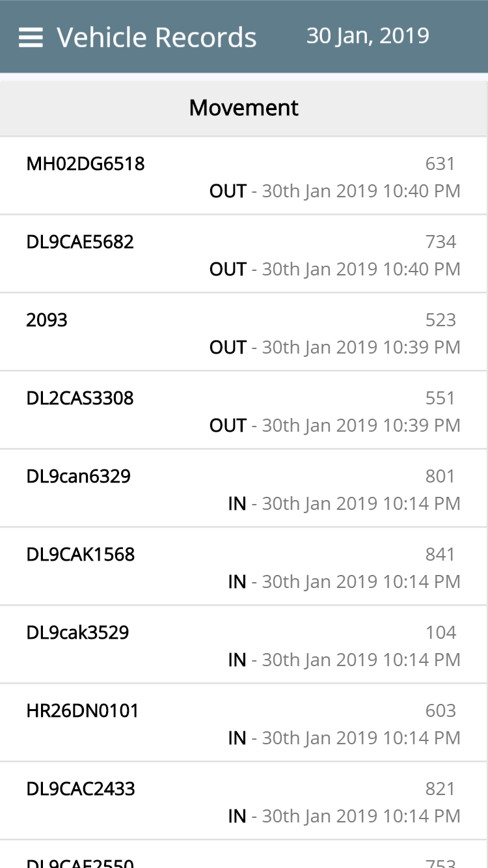Tap the OUT status for DL2CAS3308
488x868 pixels.
228,426
